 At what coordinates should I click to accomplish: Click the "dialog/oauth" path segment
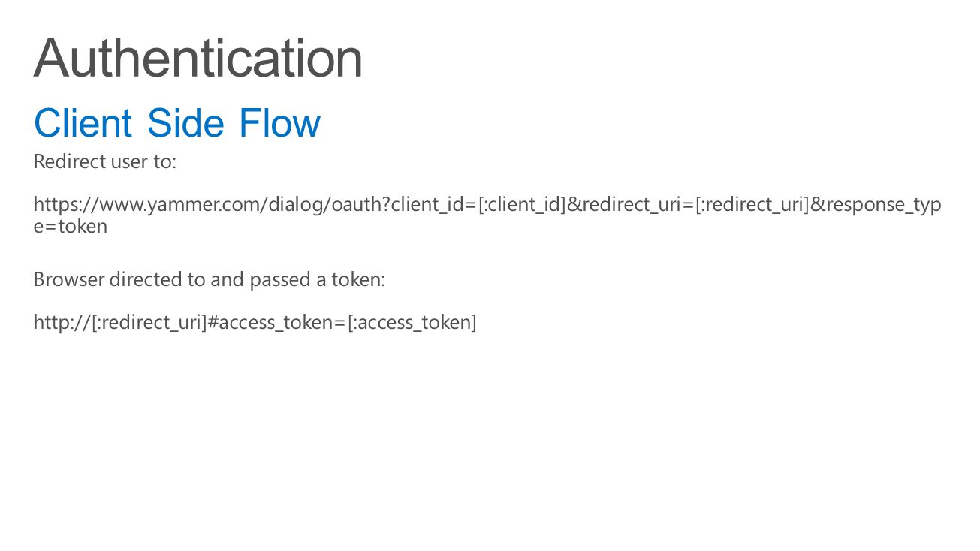pos(324,205)
